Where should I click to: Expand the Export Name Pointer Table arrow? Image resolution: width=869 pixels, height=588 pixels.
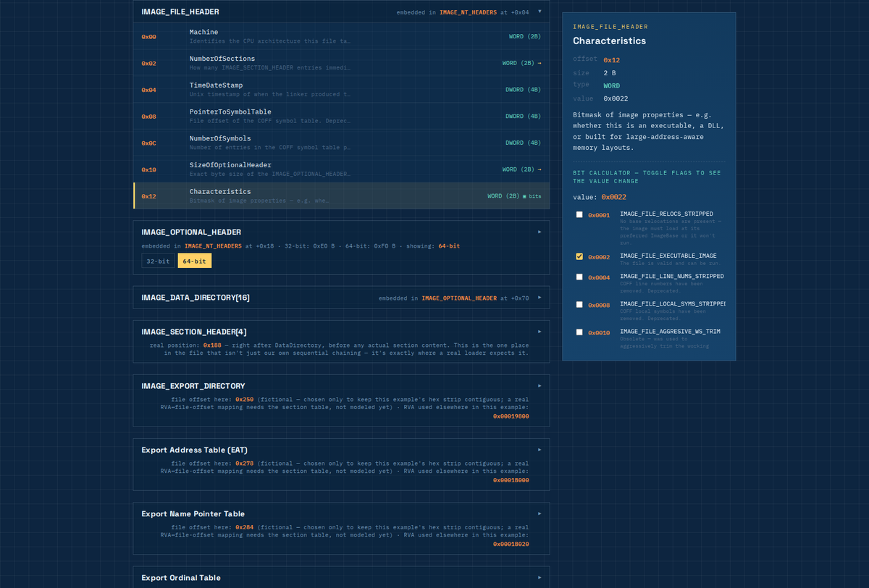(540, 513)
